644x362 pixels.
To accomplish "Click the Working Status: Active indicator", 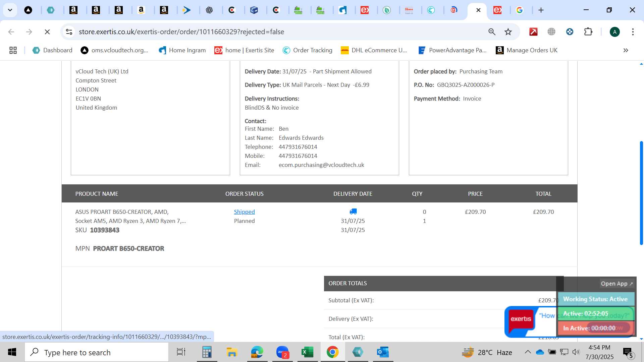I will (x=596, y=299).
